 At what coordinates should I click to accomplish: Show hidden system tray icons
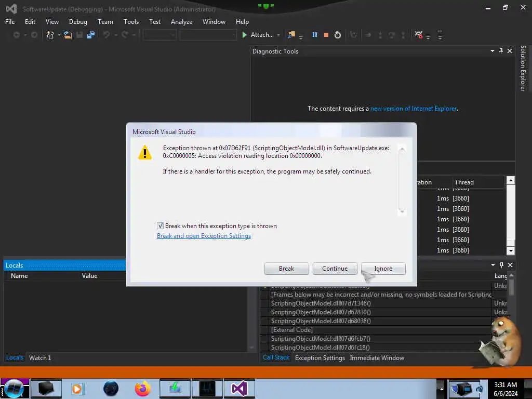point(442,389)
